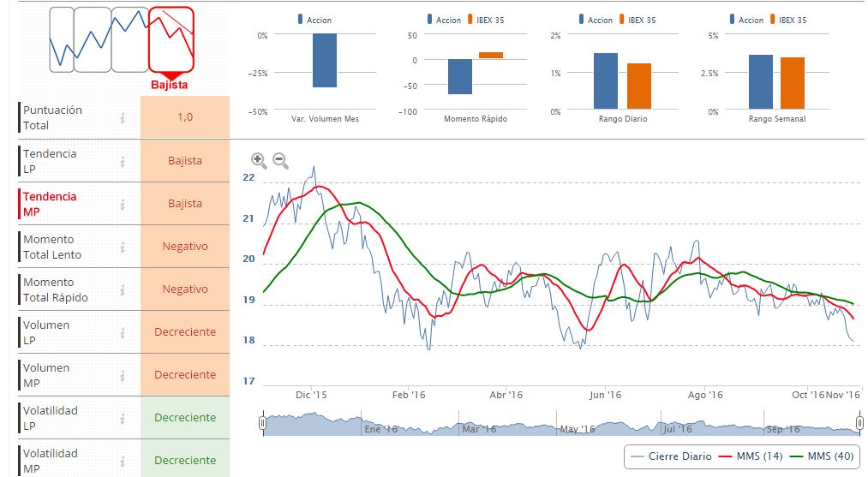Open info icon for Volatilidad MP
Image resolution: width=868 pixels, height=477 pixels.
click(x=123, y=461)
